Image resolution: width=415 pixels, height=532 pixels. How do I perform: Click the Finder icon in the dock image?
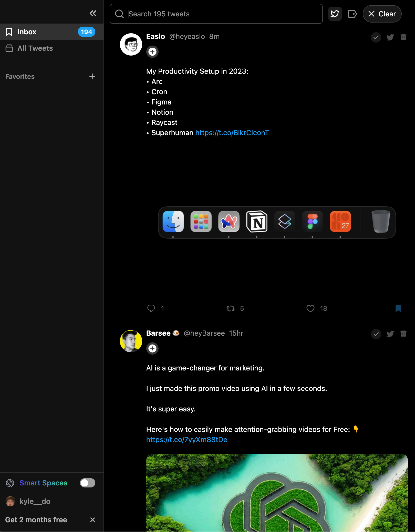pyautogui.click(x=173, y=221)
